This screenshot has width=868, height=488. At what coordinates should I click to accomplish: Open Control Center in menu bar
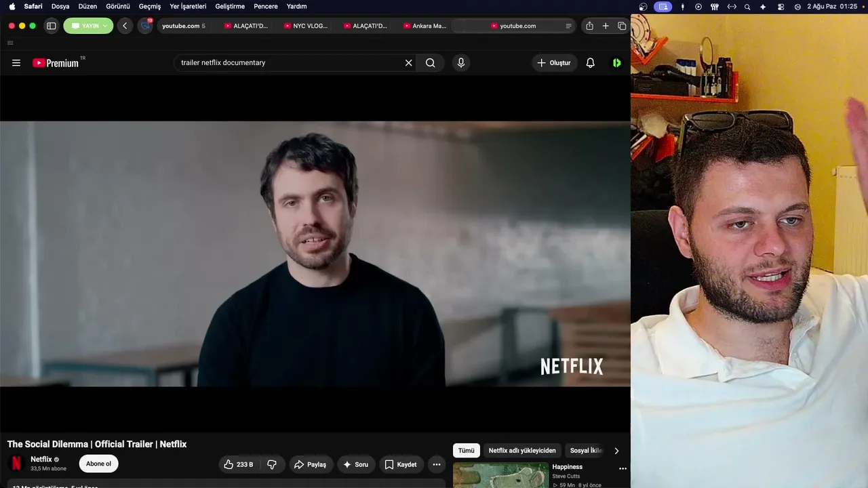(x=781, y=7)
